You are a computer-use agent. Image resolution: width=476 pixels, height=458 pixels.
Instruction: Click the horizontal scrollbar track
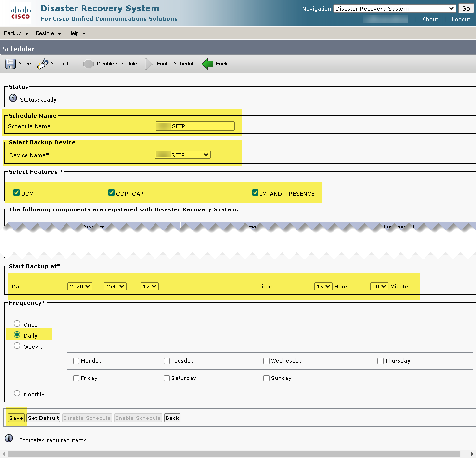tap(234, 454)
